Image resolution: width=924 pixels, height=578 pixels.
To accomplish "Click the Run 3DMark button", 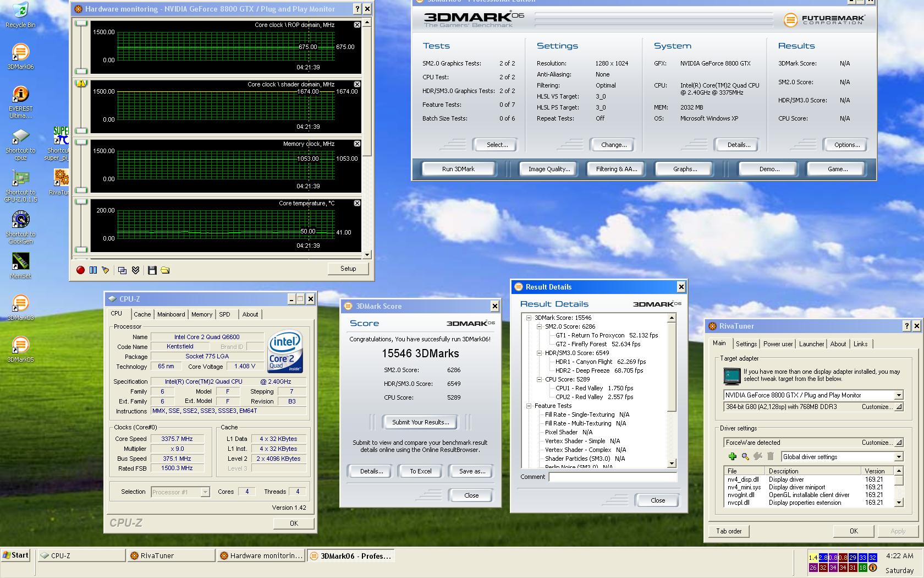I will [x=458, y=169].
